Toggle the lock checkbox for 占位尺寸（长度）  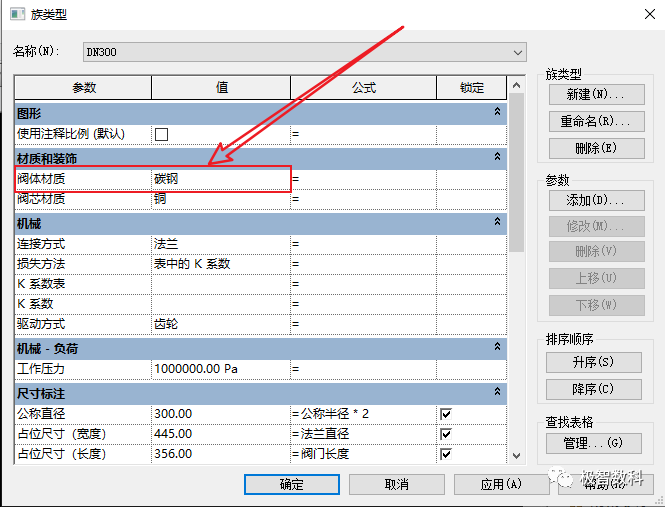pos(446,454)
